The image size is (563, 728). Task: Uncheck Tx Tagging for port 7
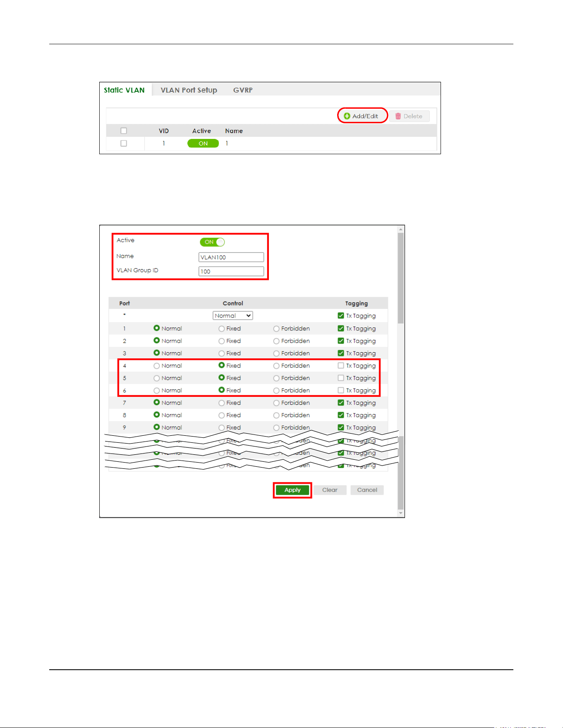click(341, 403)
